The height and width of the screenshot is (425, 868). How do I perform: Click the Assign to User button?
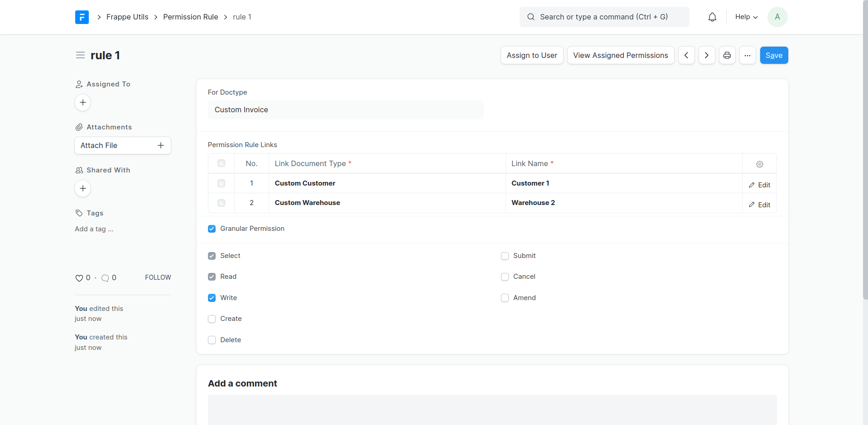532,55
